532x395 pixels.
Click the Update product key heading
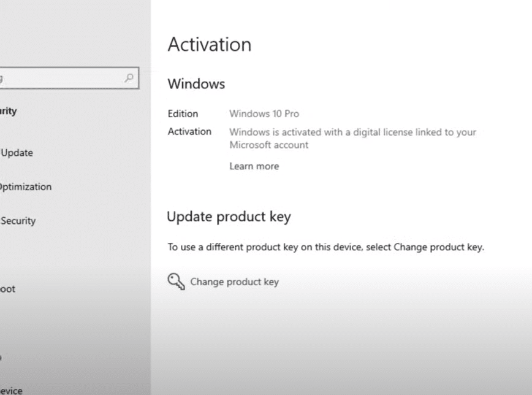point(229,217)
